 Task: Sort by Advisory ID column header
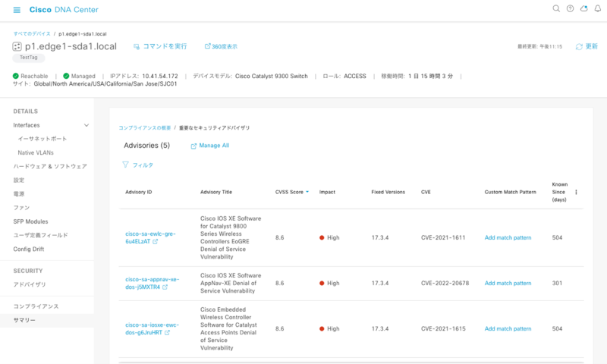(139, 192)
